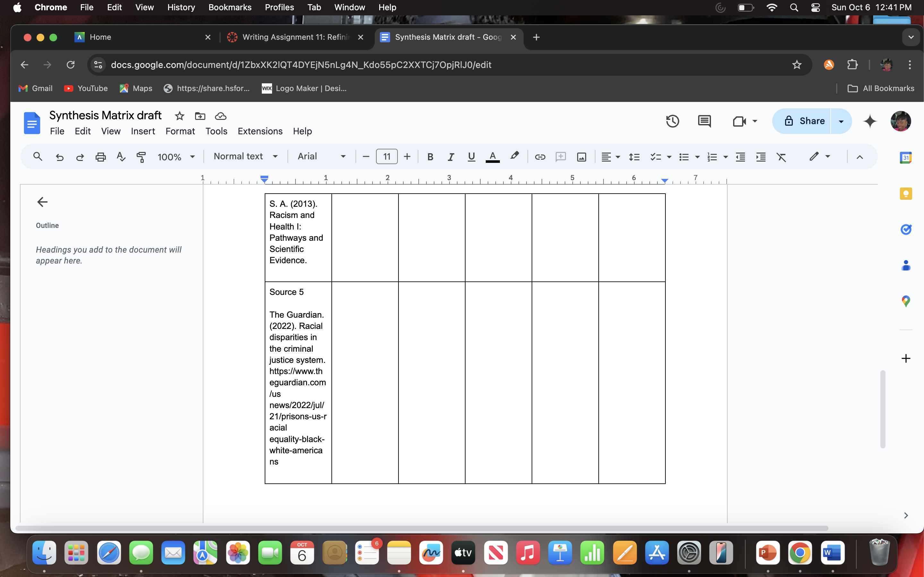This screenshot has width=924, height=577.
Task: Open the Format menu
Action: tap(180, 131)
